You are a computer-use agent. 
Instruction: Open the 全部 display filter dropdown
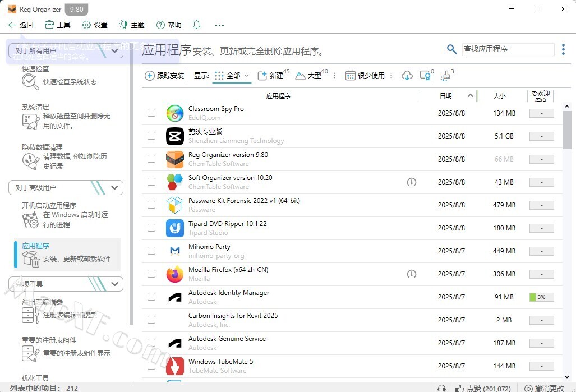[232, 76]
